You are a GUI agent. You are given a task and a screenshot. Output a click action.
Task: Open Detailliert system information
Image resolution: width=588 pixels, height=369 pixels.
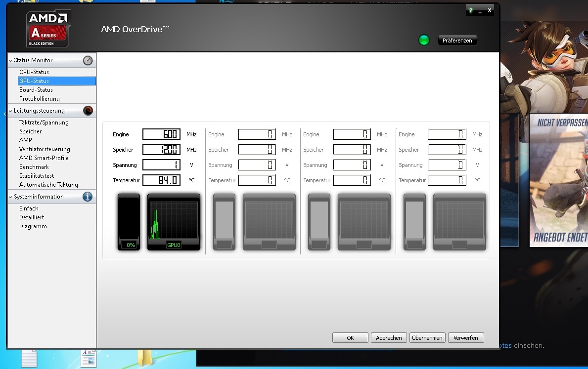32,217
